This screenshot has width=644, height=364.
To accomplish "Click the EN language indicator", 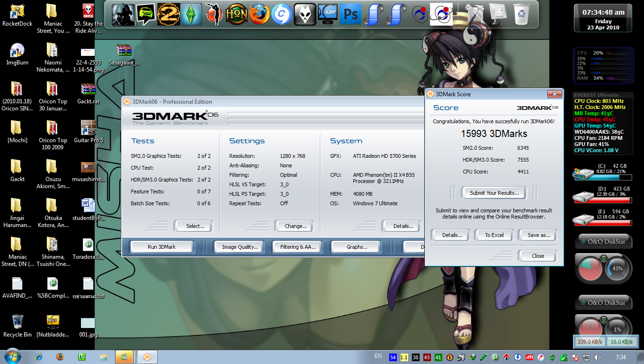I will 378,355.
